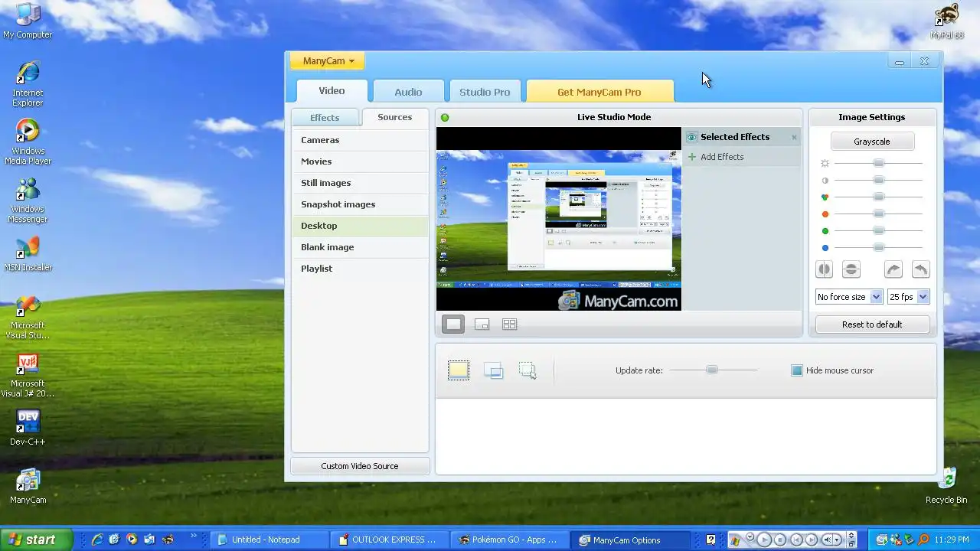Screen dimensions: 980x551
Task: Click the Custom Video Source button
Action: click(x=360, y=466)
